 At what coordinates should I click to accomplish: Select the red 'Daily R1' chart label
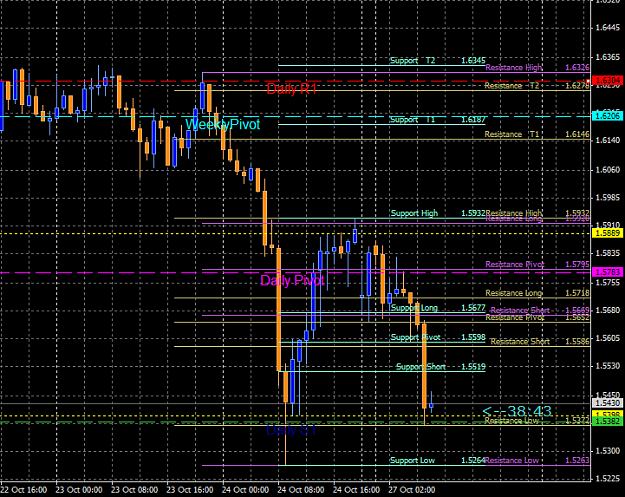pos(291,89)
